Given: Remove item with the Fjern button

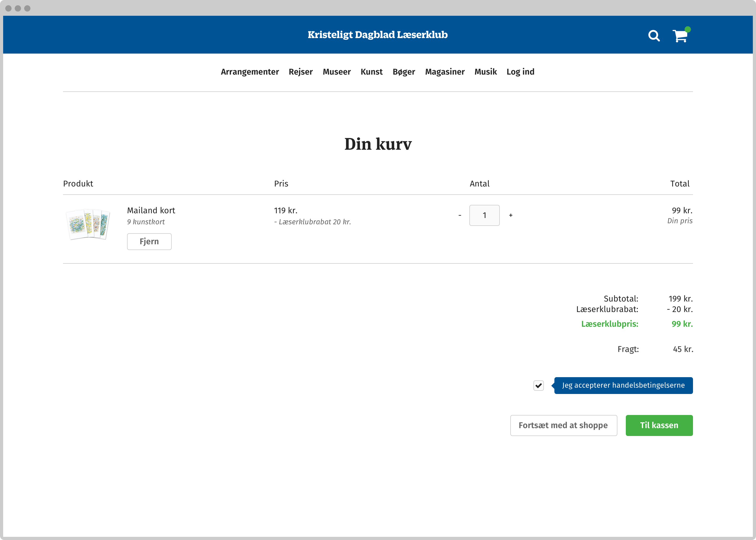Looking at the screenshot, I should coord(149,241).
